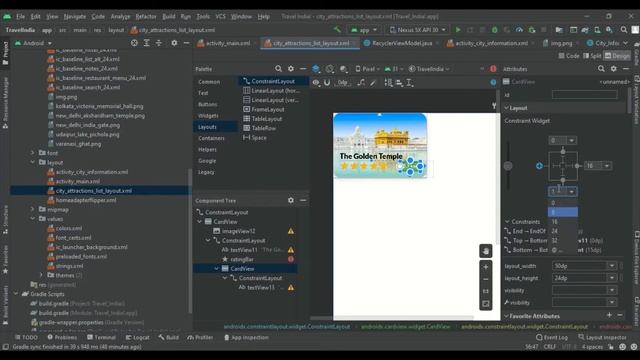The height and width of the screenshot is (360, 640).
Task: Click the expand all icon in the Project panel
Action: [x=147, y=43]
